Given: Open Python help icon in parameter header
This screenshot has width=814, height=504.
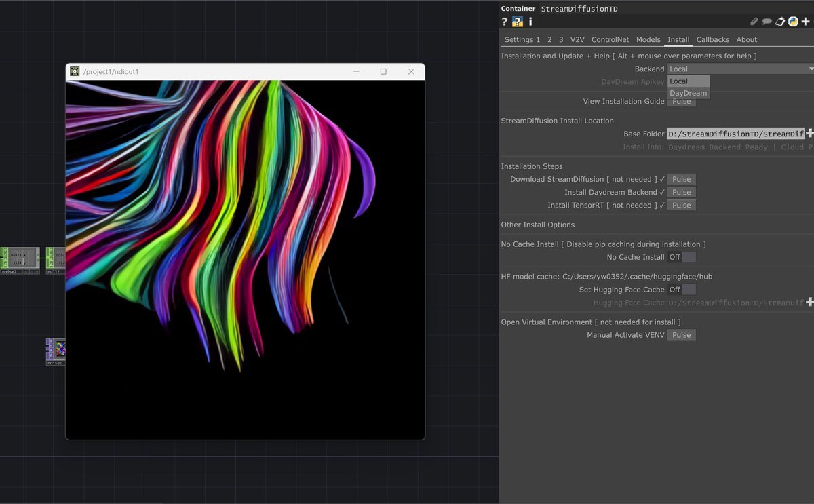Looking at the screenshot, I should (518, 22).
